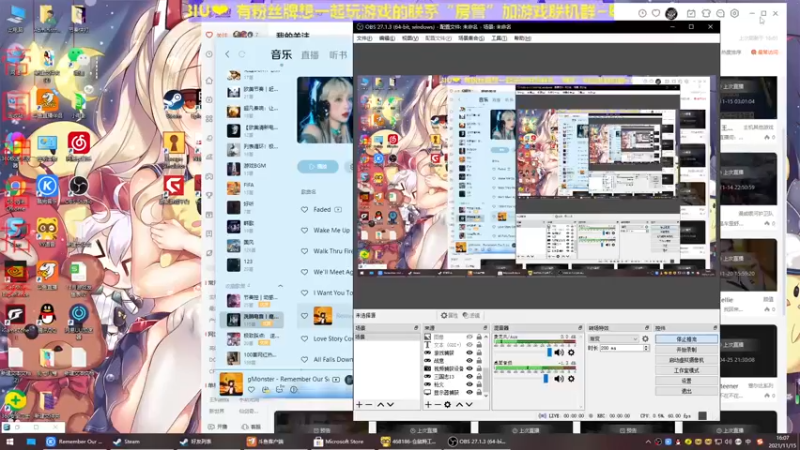Switch to the 直播 tab in the music player

310,55
